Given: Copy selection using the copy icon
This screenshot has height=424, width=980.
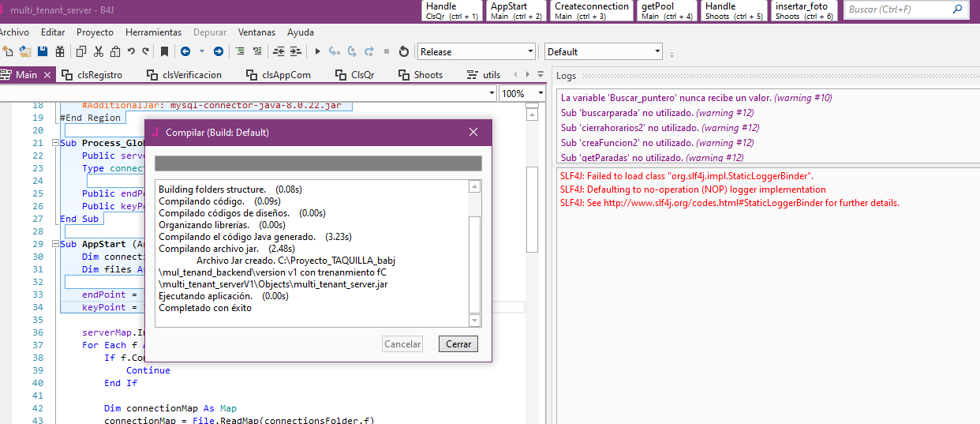Looking at the screenshot, I should pos(81,51).
